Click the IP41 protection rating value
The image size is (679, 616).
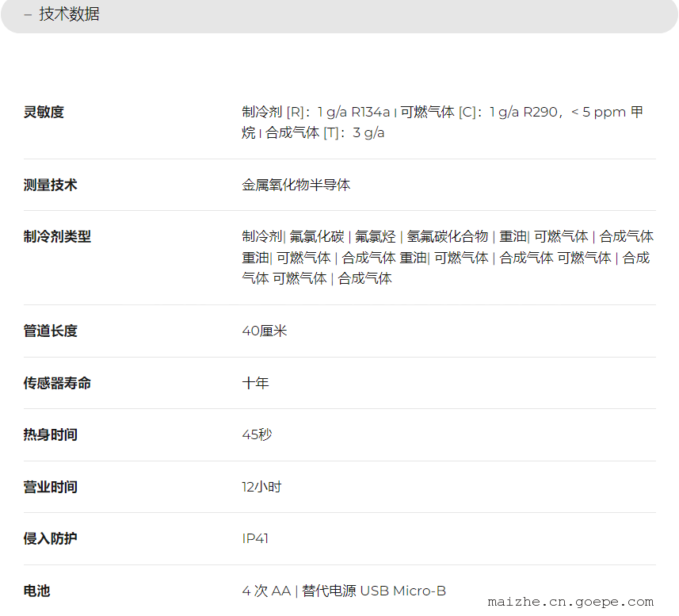(255, 539)
